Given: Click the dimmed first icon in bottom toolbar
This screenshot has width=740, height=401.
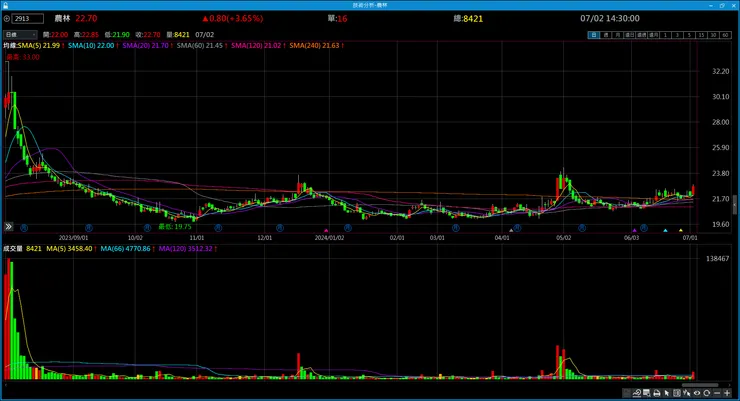Looking at the screenshot, I should (626, 393).
